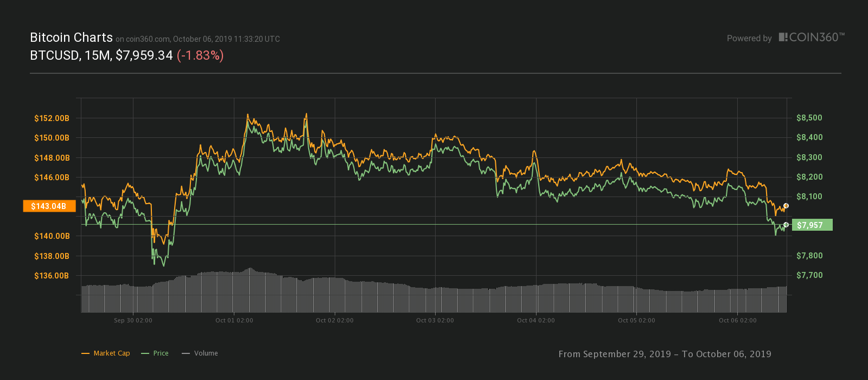This screenshot has height=380, width=868.
Task: Click the Sep 30 02:00 axis label
Action: point(133,320)
